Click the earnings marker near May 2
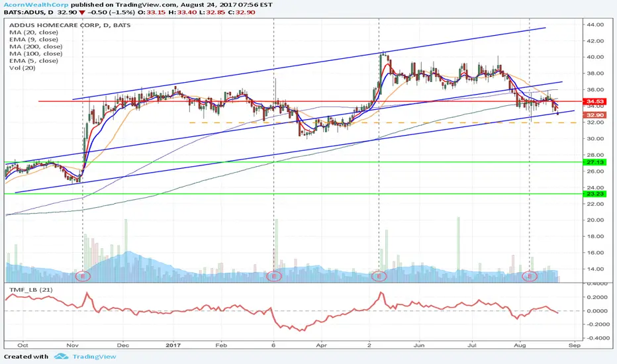Viewport: 617px width, 364px height. click(379, 276)
